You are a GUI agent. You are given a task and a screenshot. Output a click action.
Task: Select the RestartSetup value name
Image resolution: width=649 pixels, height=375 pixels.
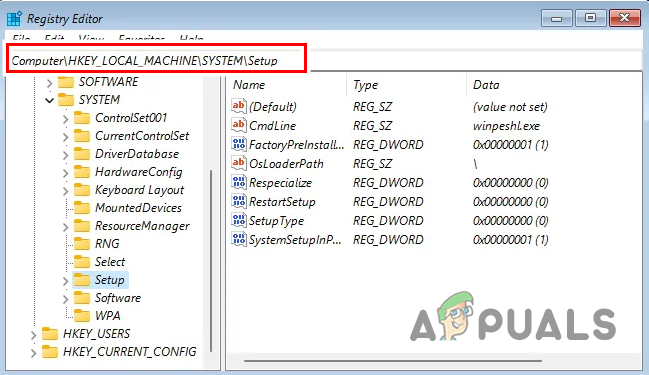282,202
